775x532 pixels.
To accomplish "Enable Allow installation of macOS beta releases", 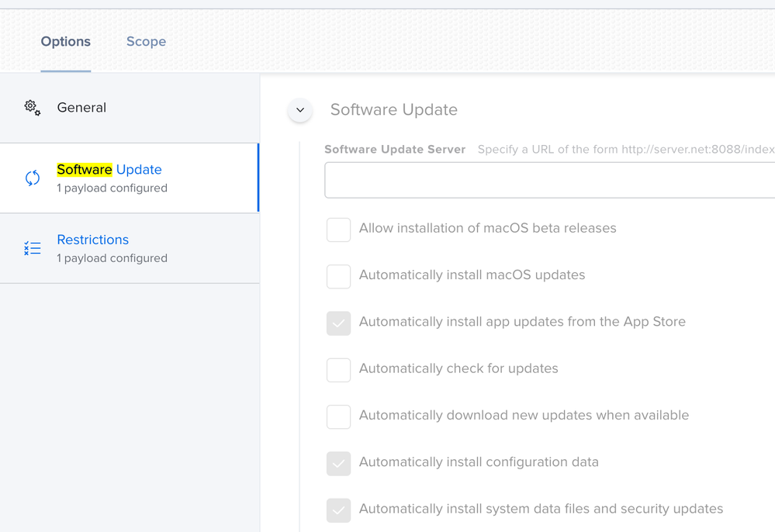I will [x=338, y=230].
